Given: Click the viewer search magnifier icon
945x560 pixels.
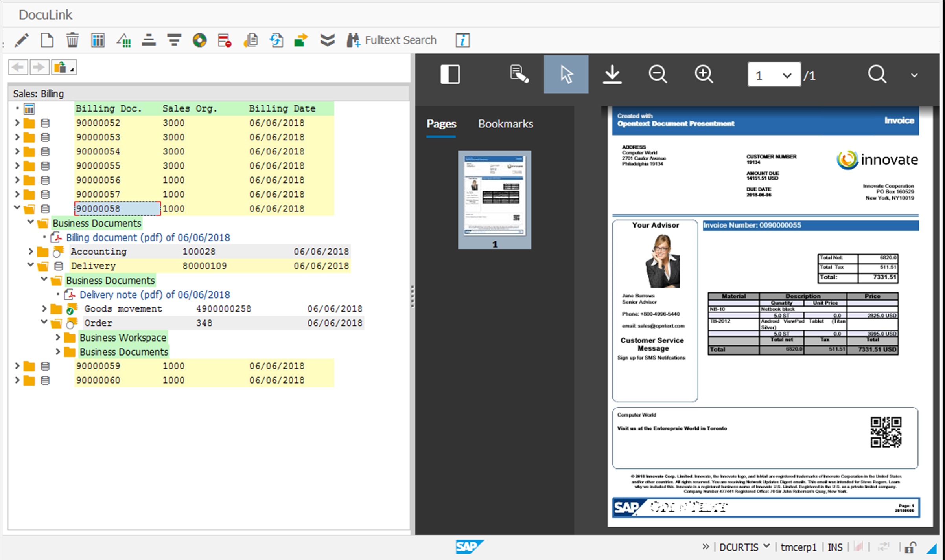Looking at the screenshot, I should coord(877,74).
